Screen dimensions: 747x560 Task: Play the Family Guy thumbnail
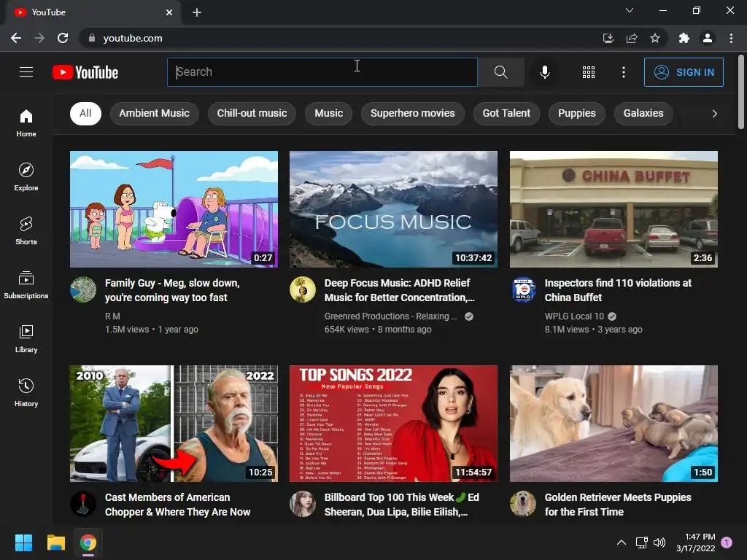[x=174, y=209]
